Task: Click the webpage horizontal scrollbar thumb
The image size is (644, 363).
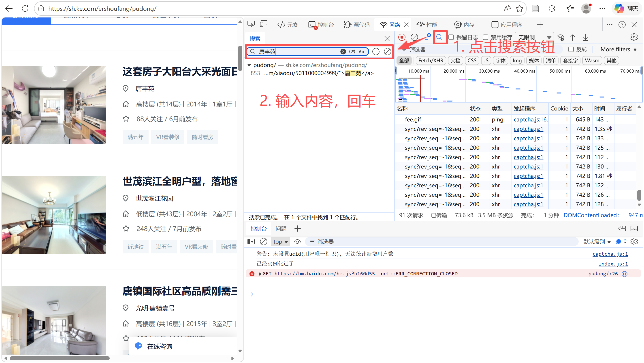Action: click(x=60, y=358)
